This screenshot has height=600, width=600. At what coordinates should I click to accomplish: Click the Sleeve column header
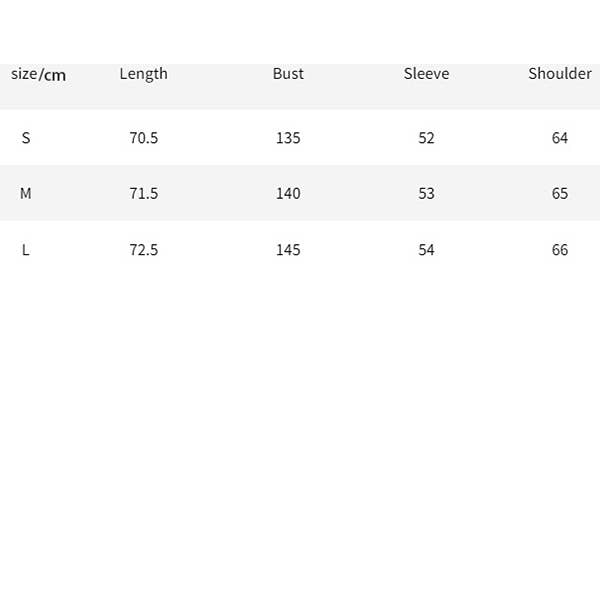[x=426, y=74]
